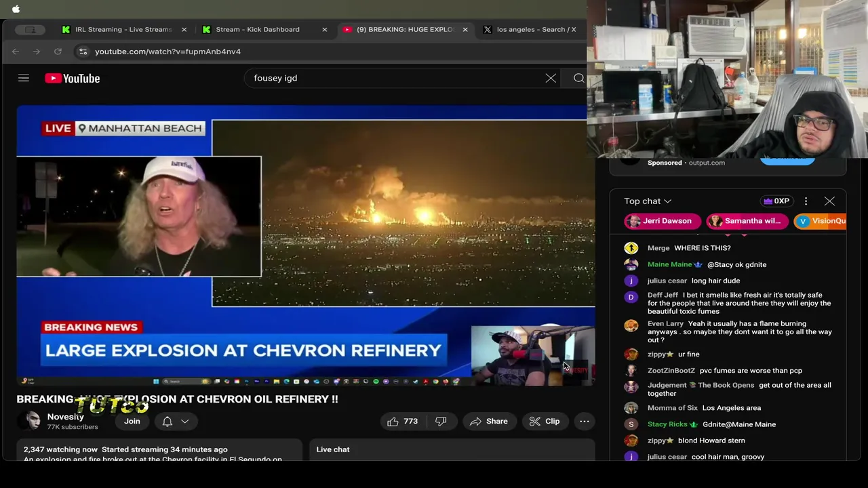
Task: Click the message 'pvc fumes are worse than pcp'
Action: [x=752, y=371]
